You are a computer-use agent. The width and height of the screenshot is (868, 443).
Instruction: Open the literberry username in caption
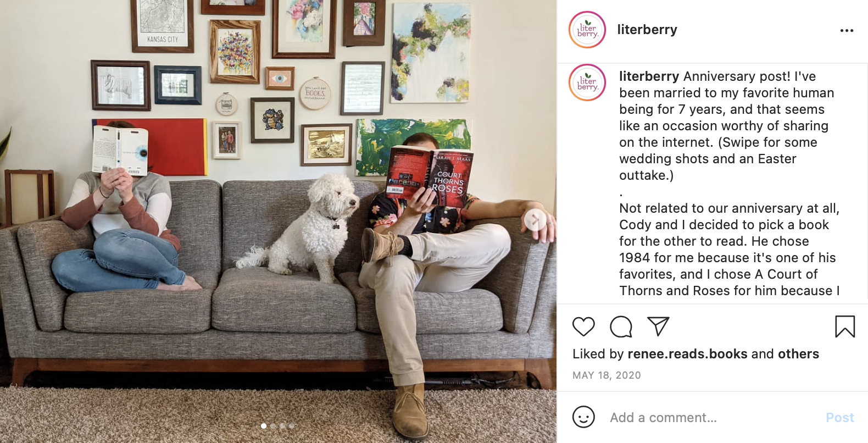pos(649,76)
